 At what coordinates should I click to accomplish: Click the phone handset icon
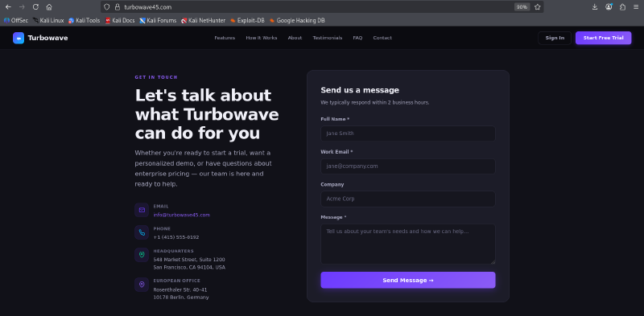pos(142,232)
